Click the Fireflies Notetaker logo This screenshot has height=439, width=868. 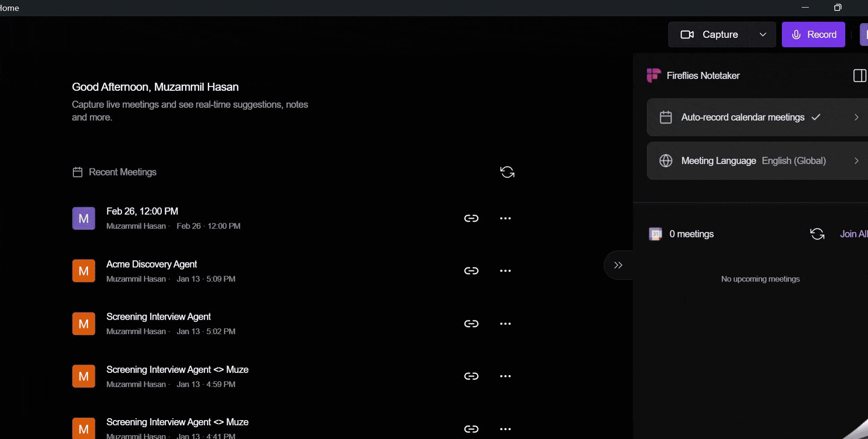(x=654, y=76)
